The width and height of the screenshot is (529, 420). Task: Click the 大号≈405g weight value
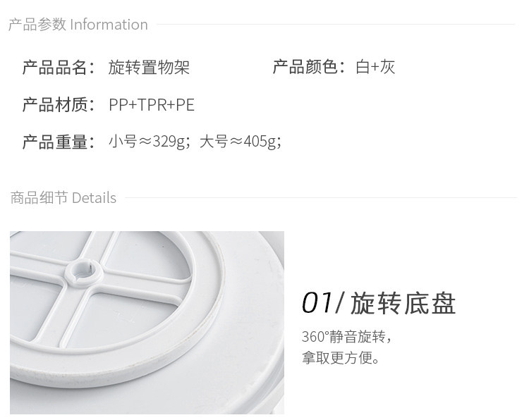pos(240,142)
